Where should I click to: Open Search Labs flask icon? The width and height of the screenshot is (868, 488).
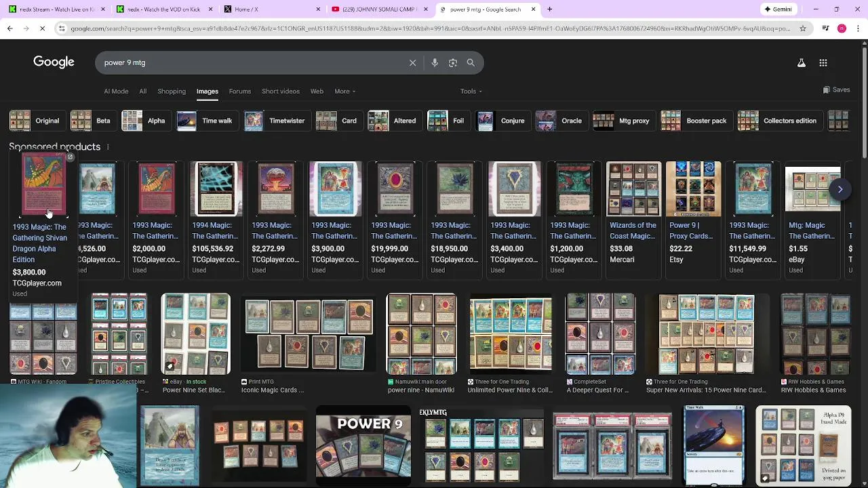point(801,62)
